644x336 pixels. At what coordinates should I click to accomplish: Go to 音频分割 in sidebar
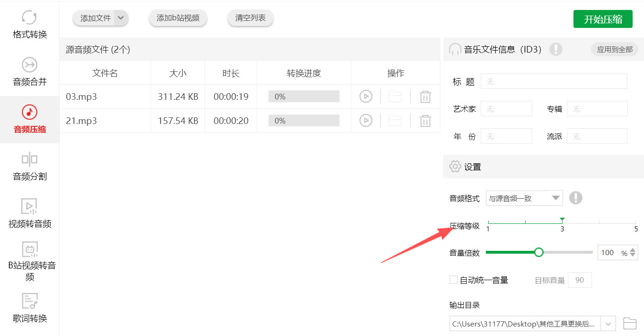click(x=29, y=167)
